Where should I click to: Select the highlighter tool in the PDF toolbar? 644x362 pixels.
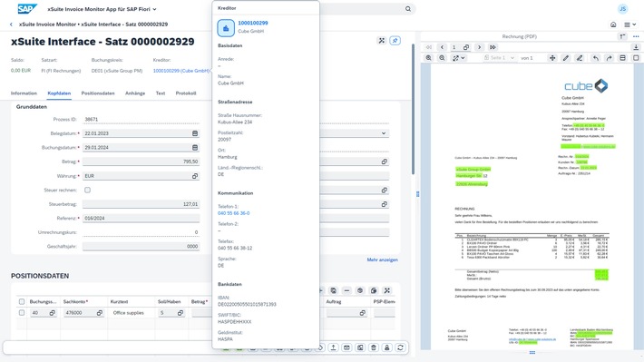coord(580,58)
